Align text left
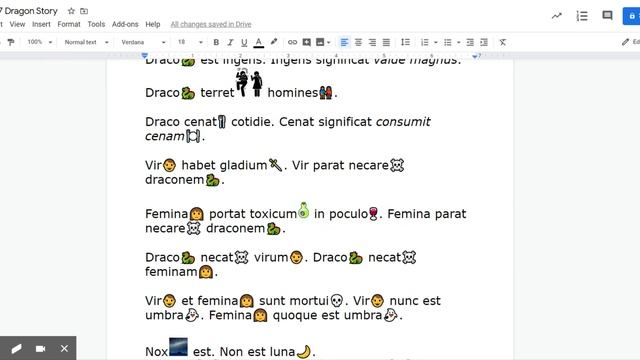This screenshot has width=640, height=360. (x=344, y=42)
